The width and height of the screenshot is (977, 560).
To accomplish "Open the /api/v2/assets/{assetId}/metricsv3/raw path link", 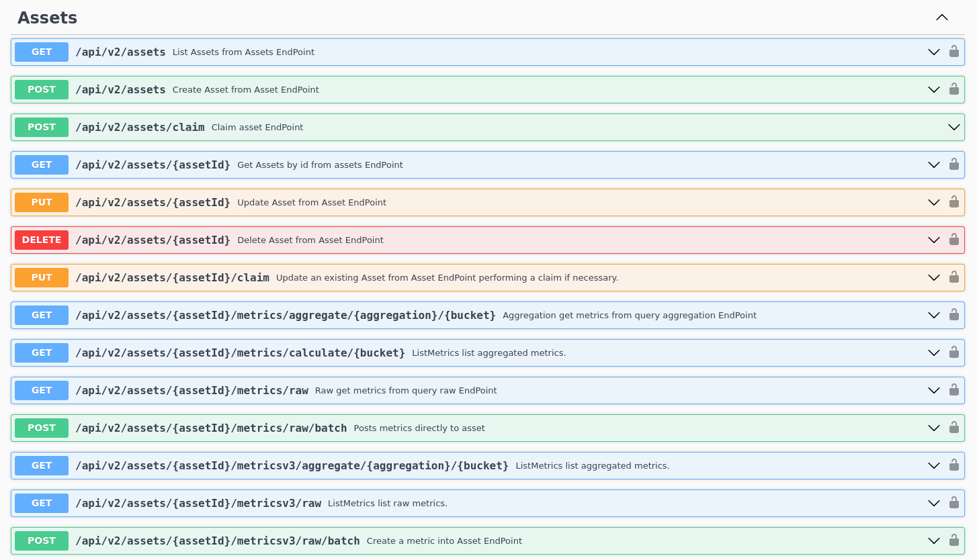I will click(198, 503).
